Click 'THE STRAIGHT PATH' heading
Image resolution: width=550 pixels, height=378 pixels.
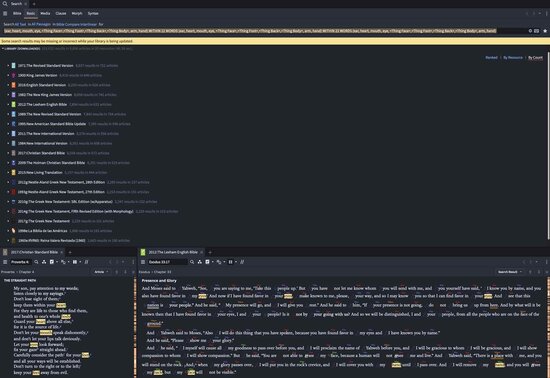coord(20,281)
